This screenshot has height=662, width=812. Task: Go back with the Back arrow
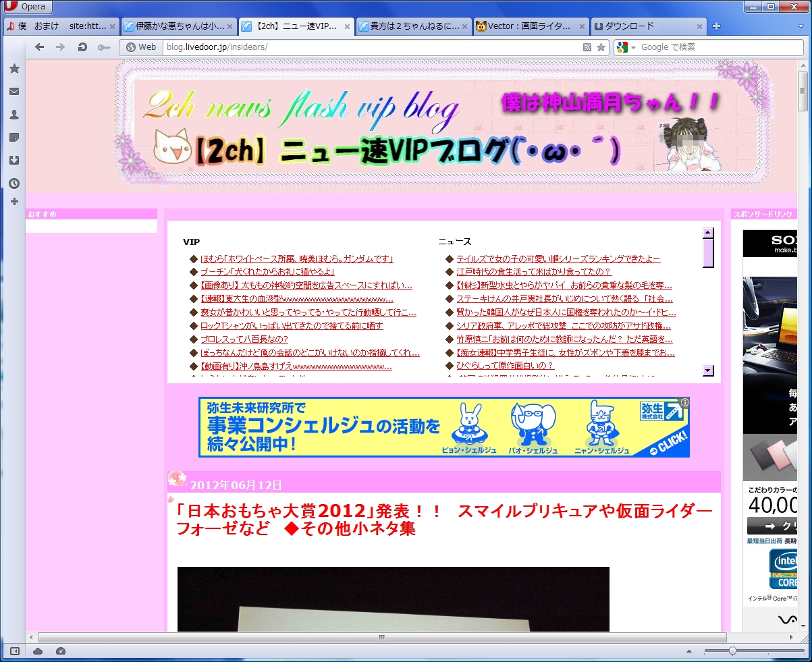coord(39,47)
